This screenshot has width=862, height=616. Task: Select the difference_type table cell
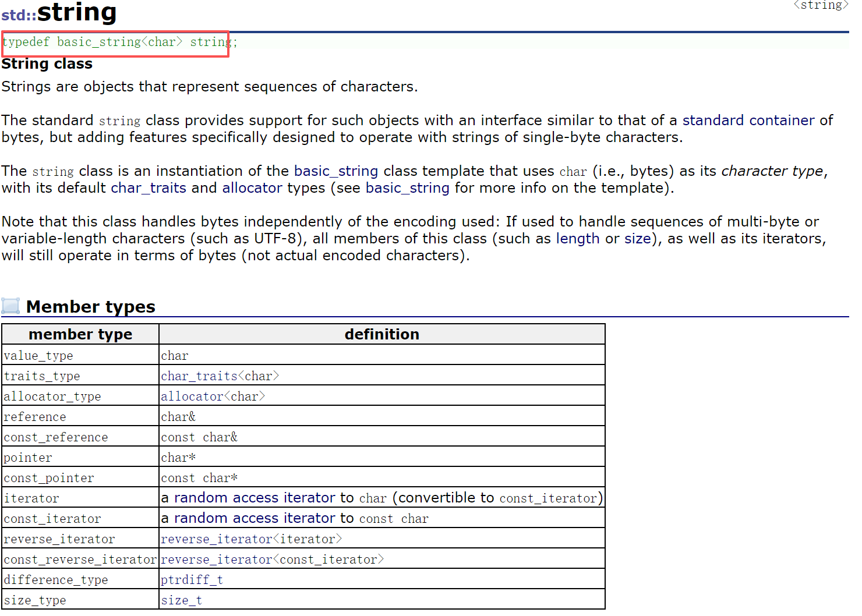click(80, 579)
